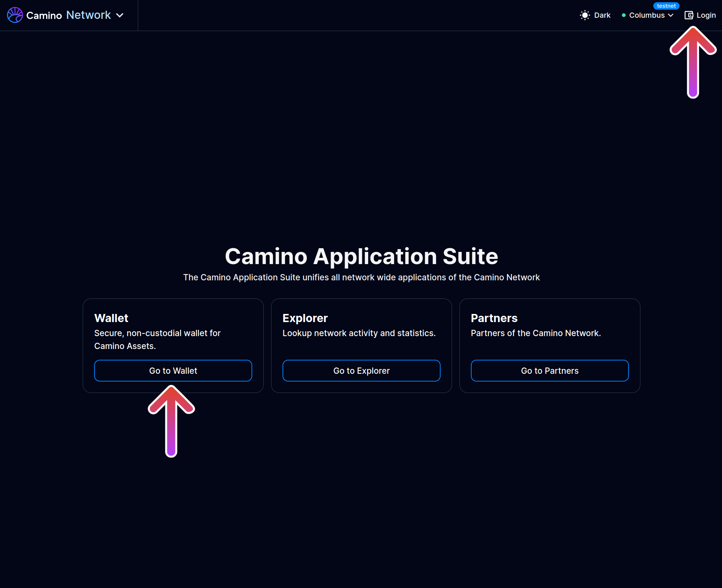Click the Login wallet icon

pos(688,15)
